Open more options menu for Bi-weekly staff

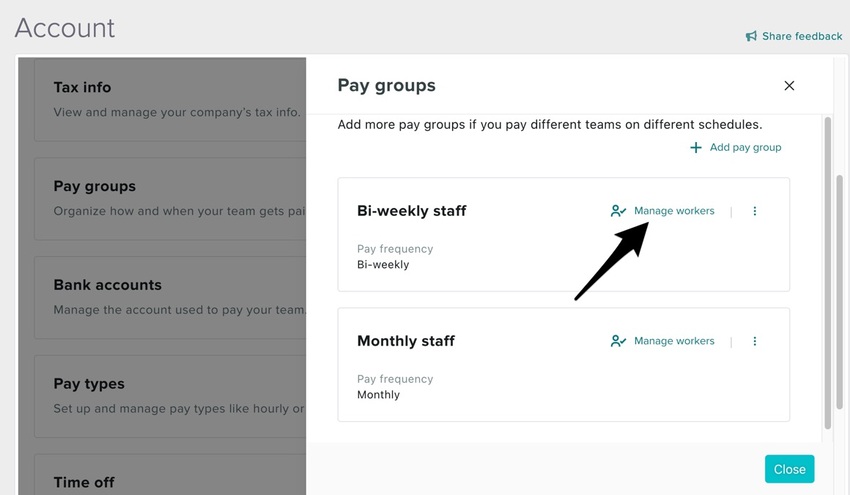pyautogui.click(x=755, y=211)
